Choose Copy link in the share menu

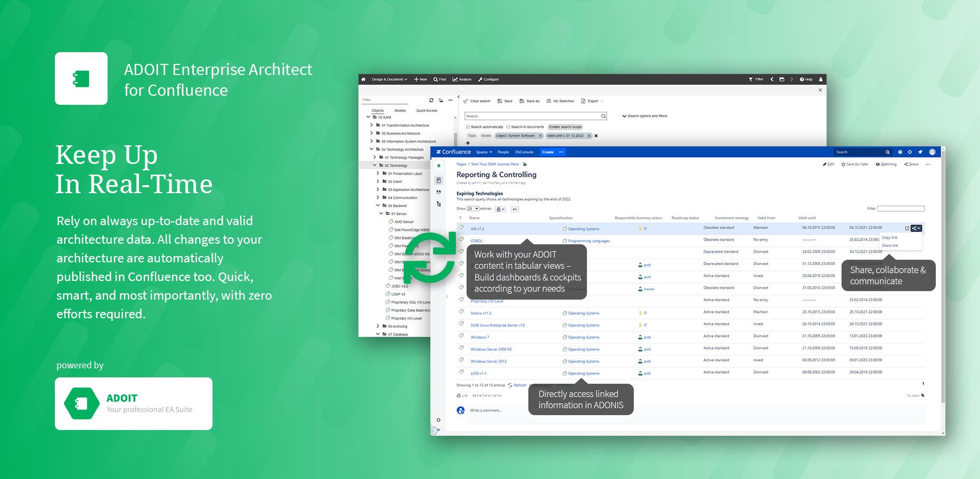889,237
